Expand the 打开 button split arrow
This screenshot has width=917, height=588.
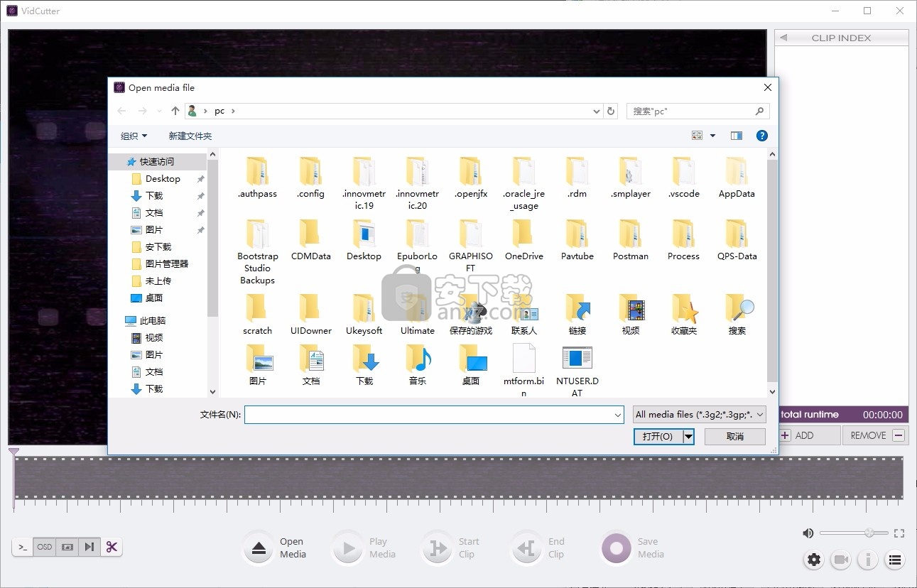click(x=688, y=436)
